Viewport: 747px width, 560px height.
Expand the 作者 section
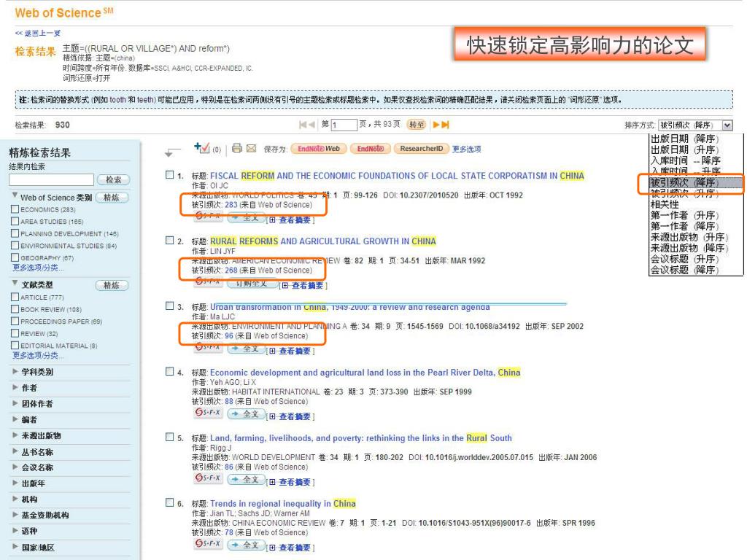(15, 387)
